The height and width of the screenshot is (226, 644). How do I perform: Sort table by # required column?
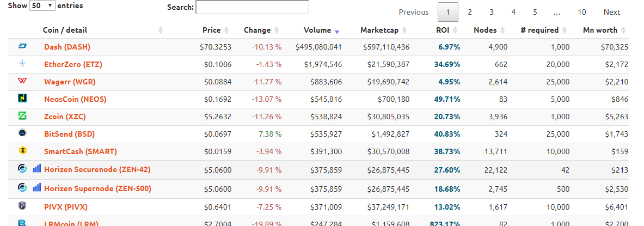pyautogui.click(x=544, y=30)
